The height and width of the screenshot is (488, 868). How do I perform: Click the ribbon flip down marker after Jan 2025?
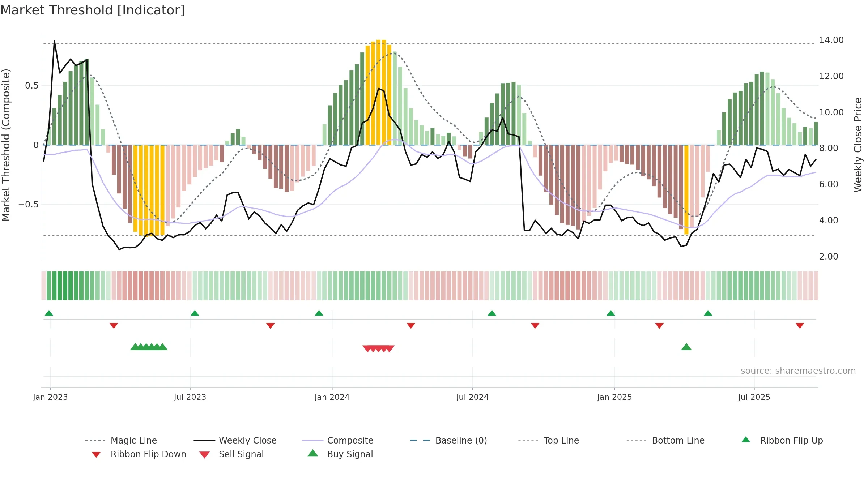pos(659,326)
